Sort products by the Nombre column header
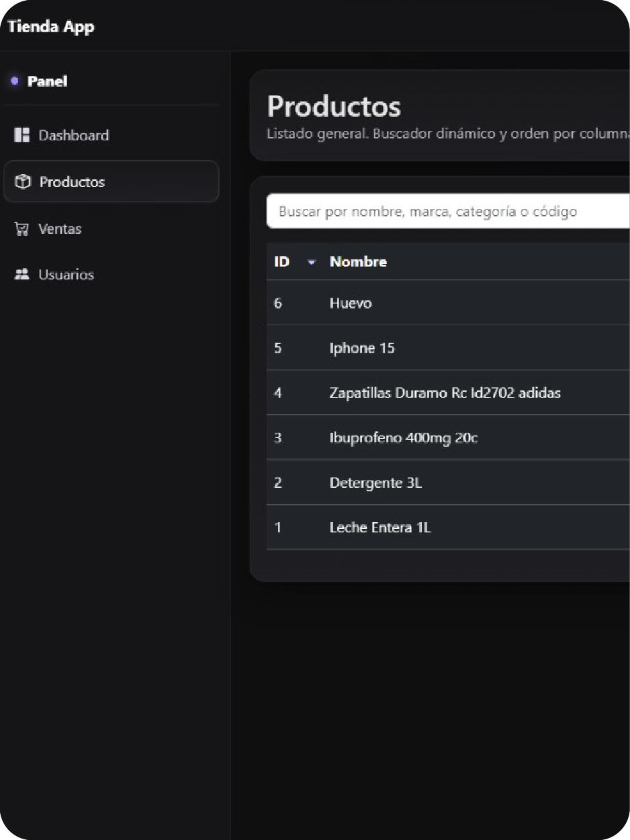The width and height of the screenshot is (630, 840). [x=358, y=262]
